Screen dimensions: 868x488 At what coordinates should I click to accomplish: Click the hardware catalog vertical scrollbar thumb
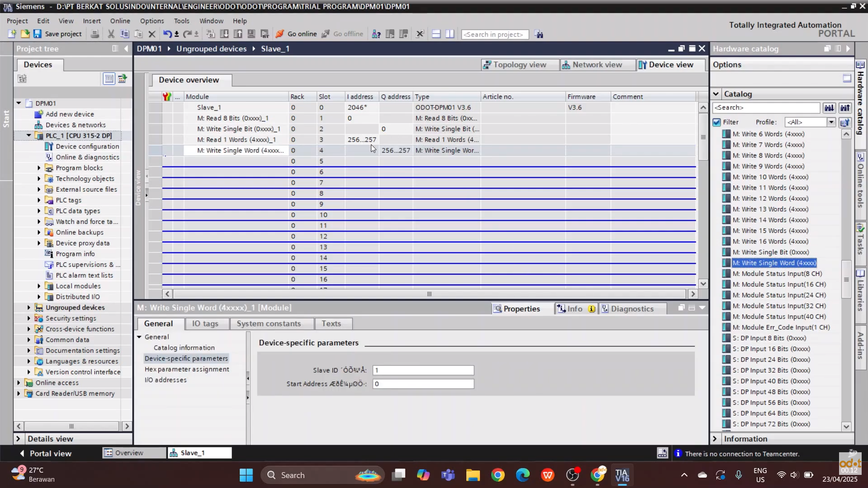pyautogui.click(x=846, y=280)
